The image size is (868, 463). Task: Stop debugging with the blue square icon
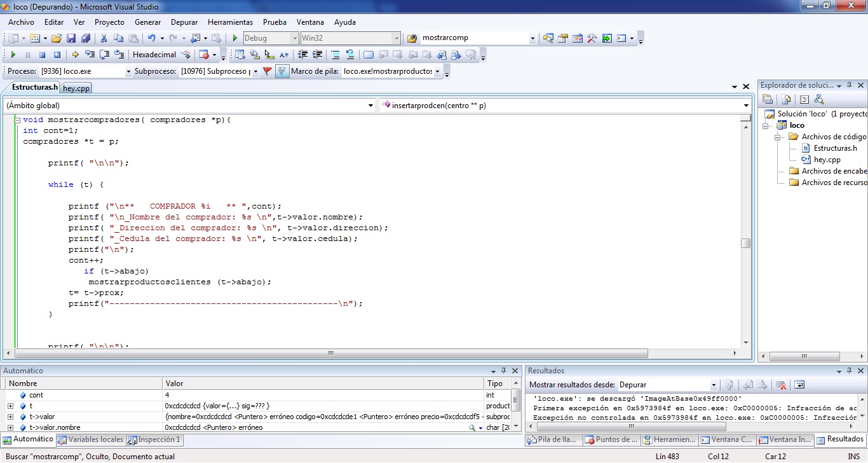click(42, 55)
